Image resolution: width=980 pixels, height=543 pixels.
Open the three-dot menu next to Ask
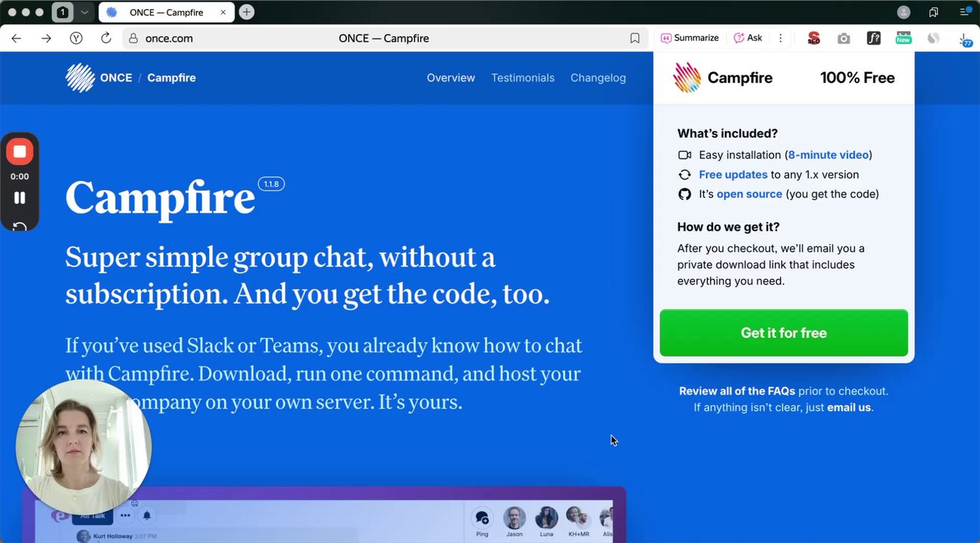click(x=780, y=38)
